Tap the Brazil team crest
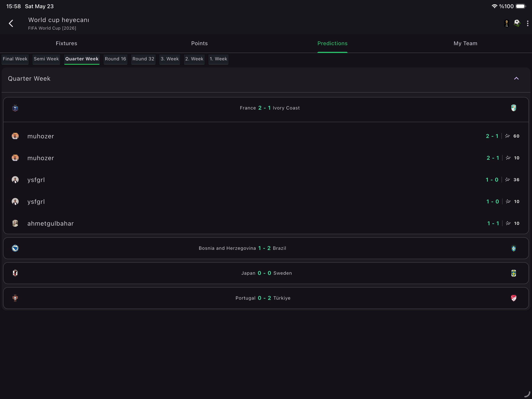 514,248
